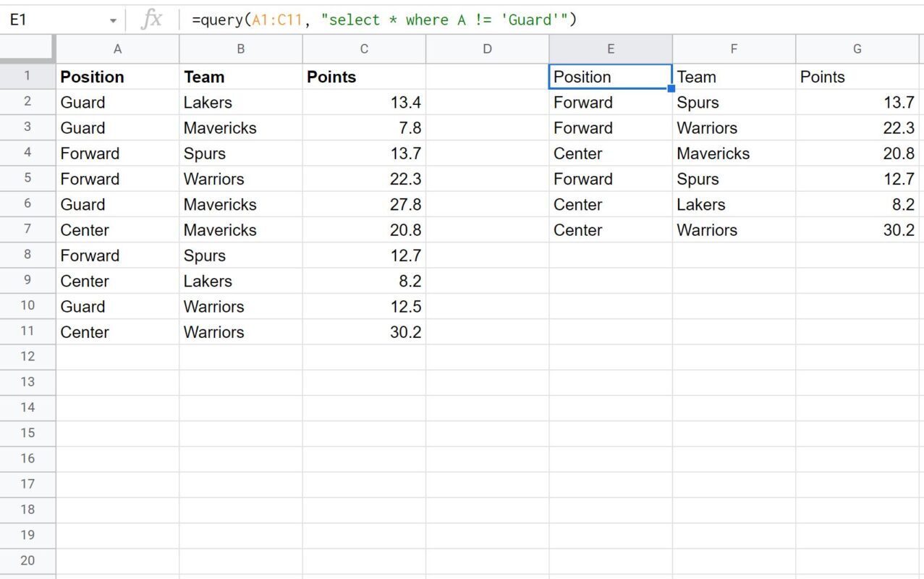The image size is (924, 579).
Task: Select cell E1 containing the query formula
Action: pyautogui.click(x=611, y=76)
